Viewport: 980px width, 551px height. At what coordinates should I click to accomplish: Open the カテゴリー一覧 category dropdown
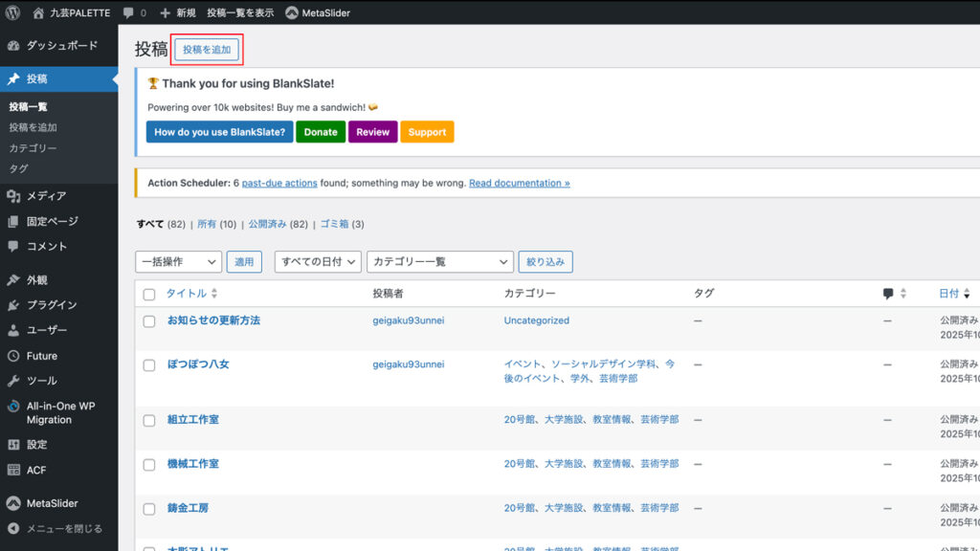click(x=440, y=261)
